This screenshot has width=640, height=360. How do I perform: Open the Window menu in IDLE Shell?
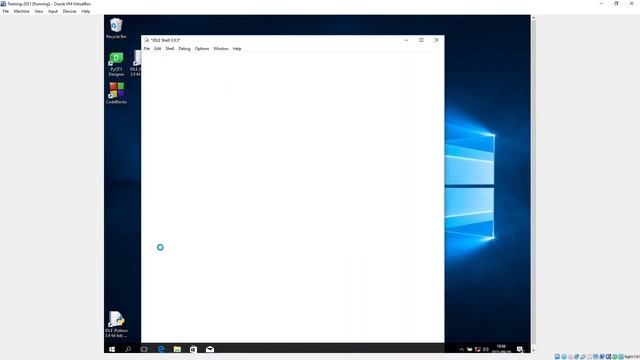click(221, 49)
